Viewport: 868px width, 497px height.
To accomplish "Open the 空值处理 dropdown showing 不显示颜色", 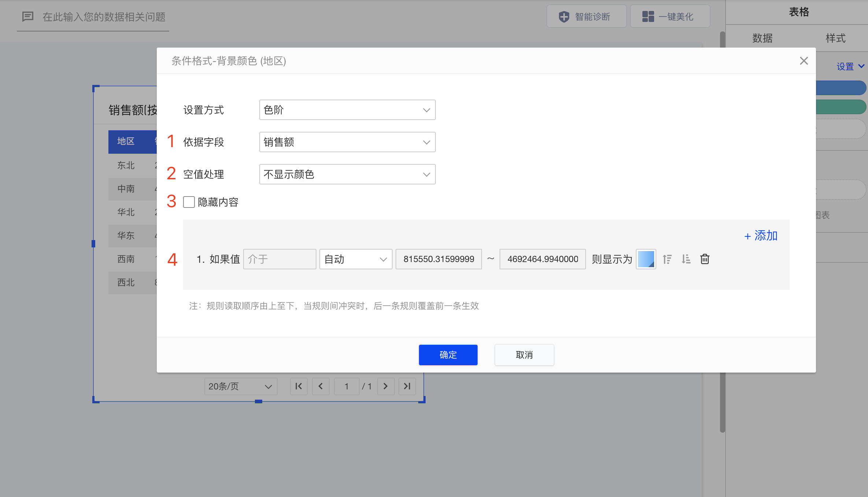I will (x=347, y=174).
